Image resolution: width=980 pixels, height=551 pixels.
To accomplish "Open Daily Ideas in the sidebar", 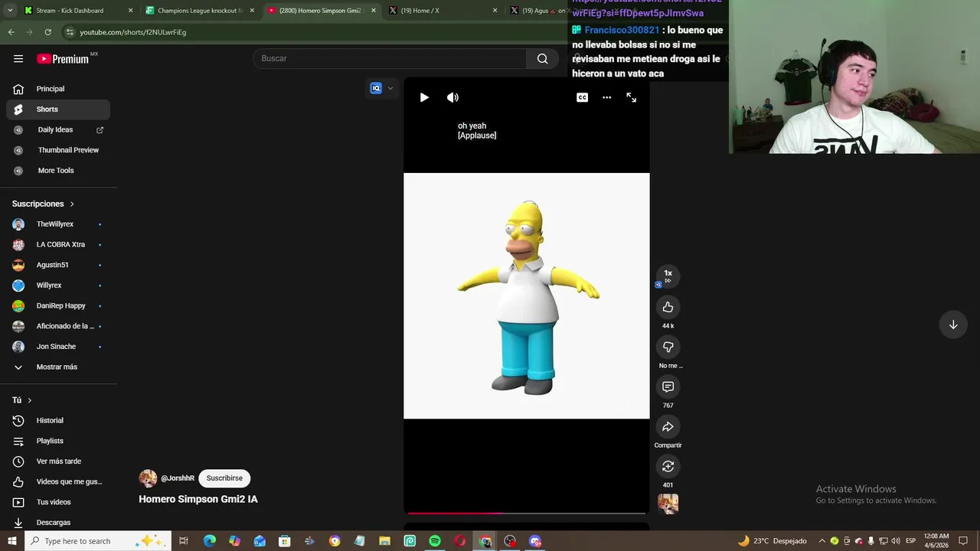I will [x=58, y=130].
